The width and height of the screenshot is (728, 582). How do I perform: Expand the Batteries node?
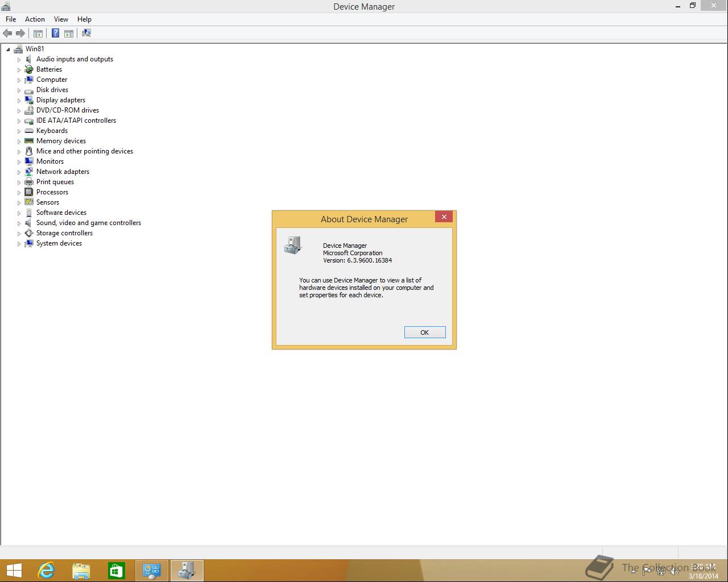19,69
